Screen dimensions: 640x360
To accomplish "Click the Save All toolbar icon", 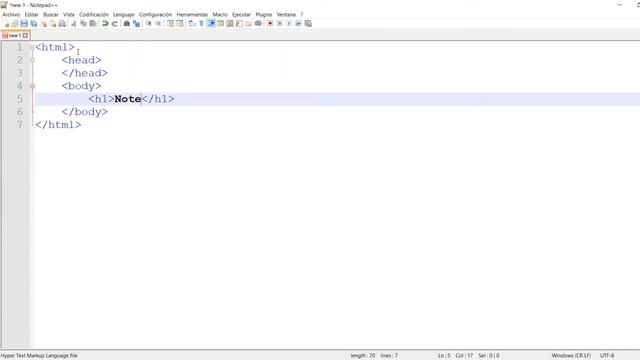I will tap(33, 24).
